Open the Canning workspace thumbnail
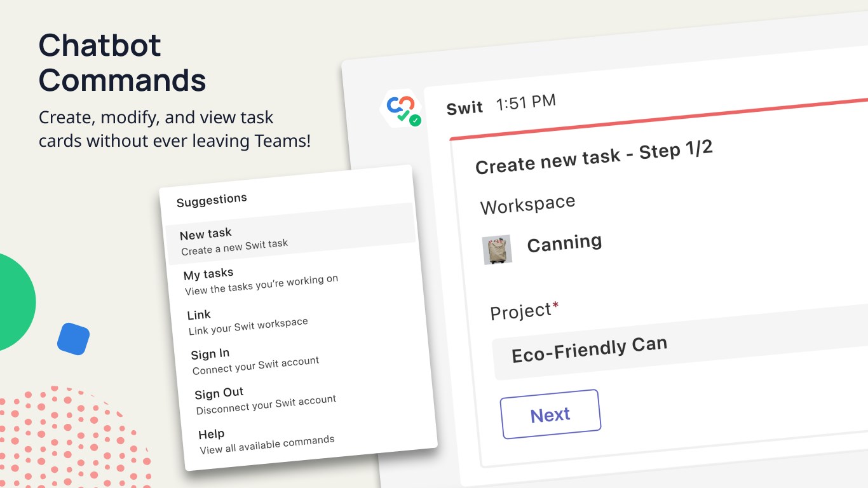The width and height of the screenshot is (868, 488). [497, 250]
